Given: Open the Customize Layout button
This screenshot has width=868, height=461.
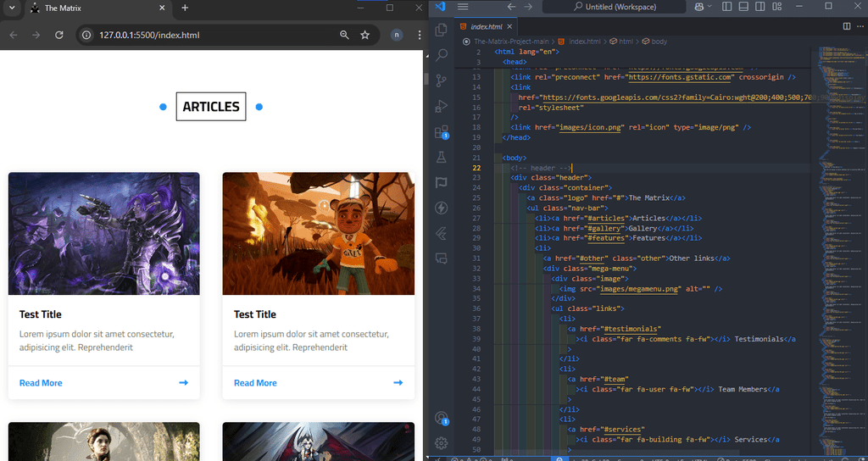Looking at the screenshot, I should [x=776, y=7].
